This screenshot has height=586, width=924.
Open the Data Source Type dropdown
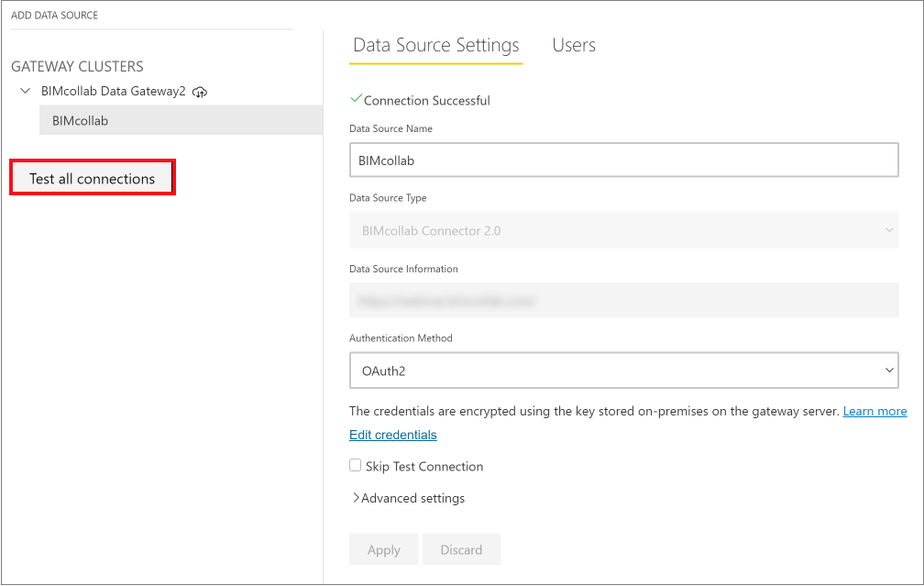(624, 230)
